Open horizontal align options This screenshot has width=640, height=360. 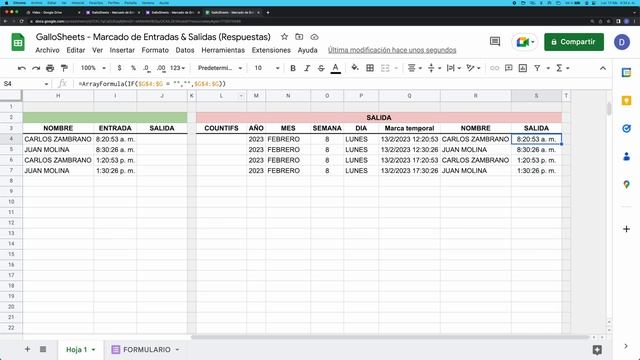click(x=414, y=68)
